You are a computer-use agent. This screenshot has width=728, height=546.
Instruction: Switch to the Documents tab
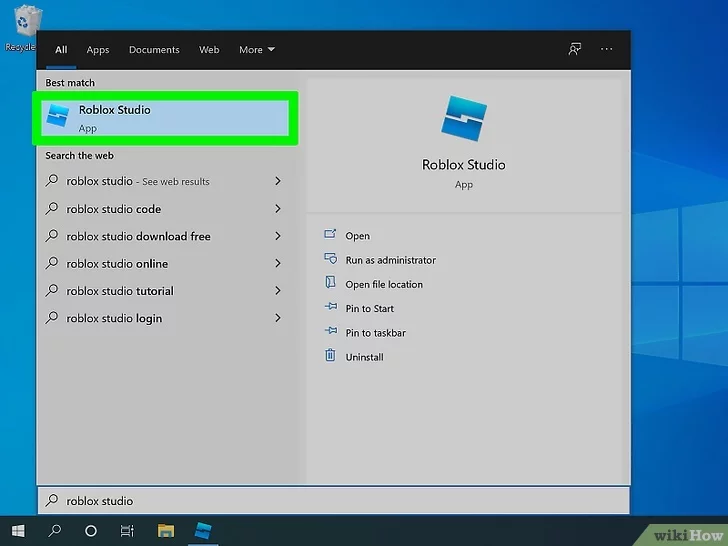point(154,50)
